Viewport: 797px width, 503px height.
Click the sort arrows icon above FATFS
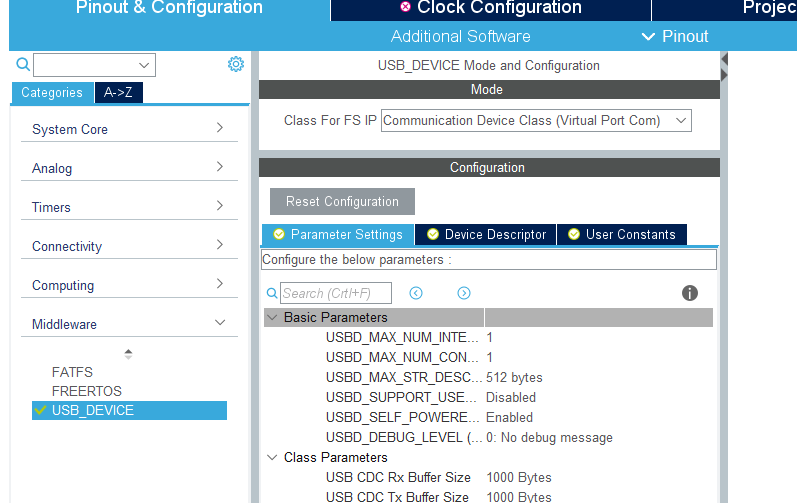128,354
